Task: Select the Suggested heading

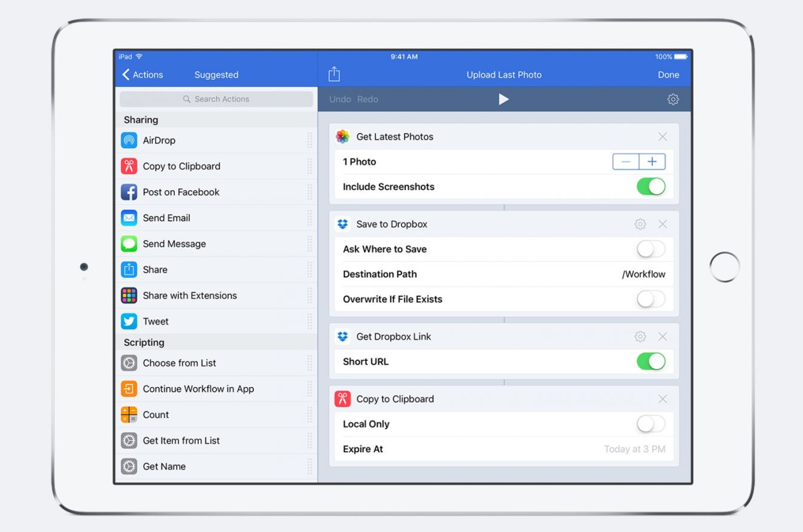Action: click(x=216, y=75)
